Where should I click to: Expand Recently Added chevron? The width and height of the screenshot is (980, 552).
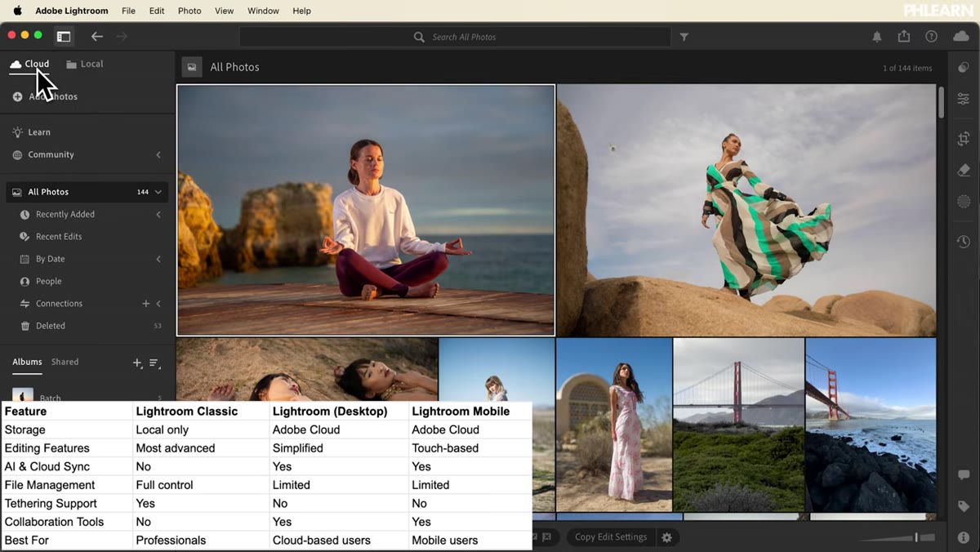click(x=158, y=214)
